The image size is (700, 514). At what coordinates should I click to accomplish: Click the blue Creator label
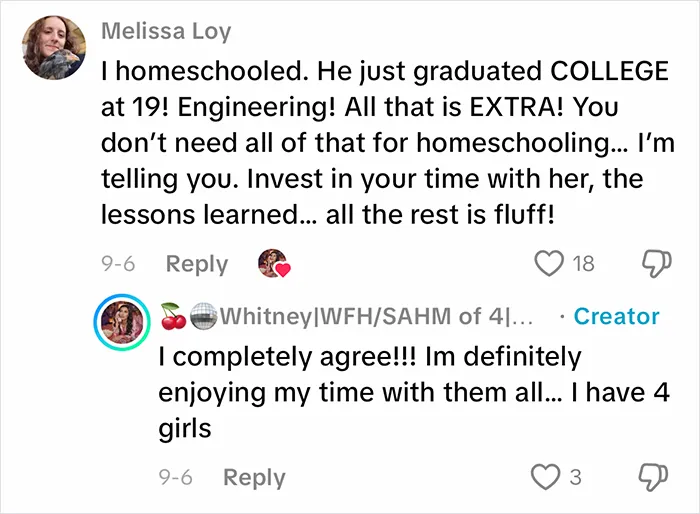[616, 316]
